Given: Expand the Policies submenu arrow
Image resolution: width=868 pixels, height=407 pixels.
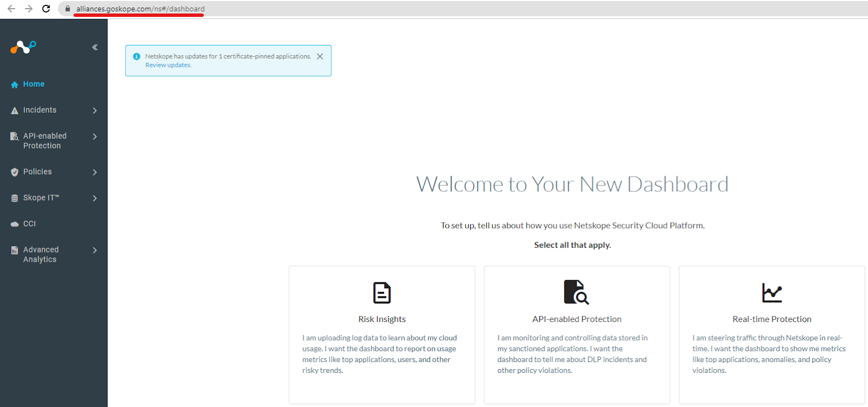Looking at the screenshot, I should tap(95, 172).
